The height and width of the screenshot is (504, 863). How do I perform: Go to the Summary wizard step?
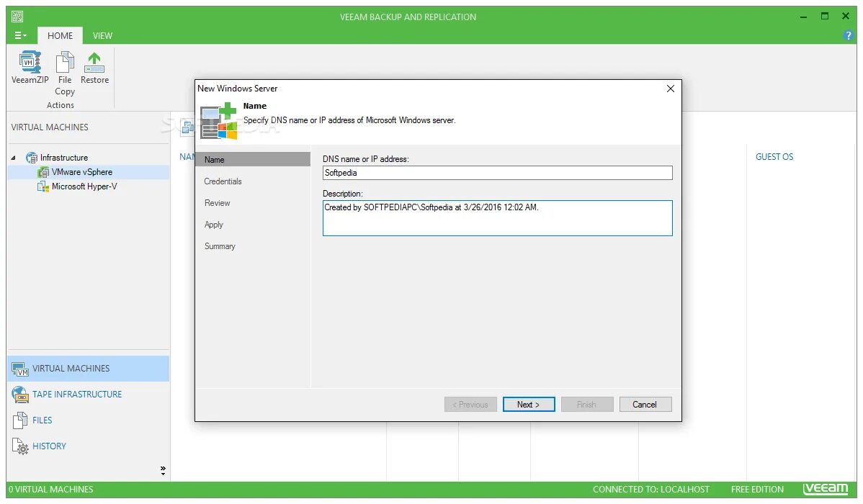[x=220, y=246]
